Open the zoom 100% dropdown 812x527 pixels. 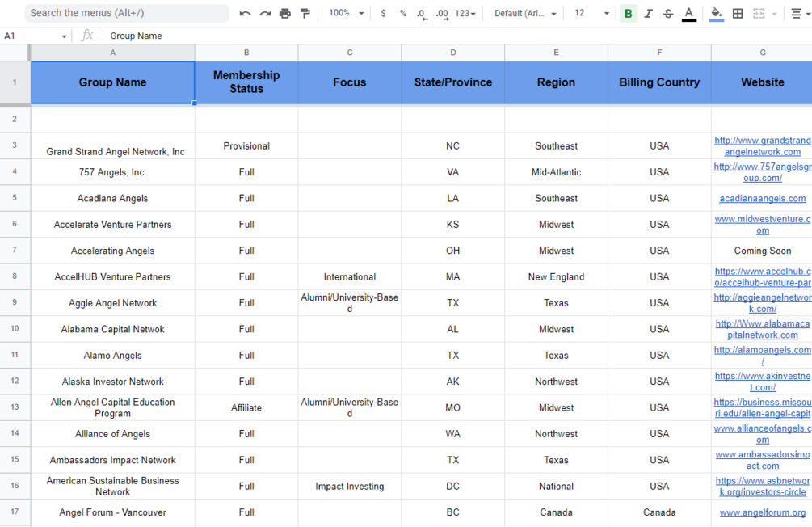click(346, 13)
